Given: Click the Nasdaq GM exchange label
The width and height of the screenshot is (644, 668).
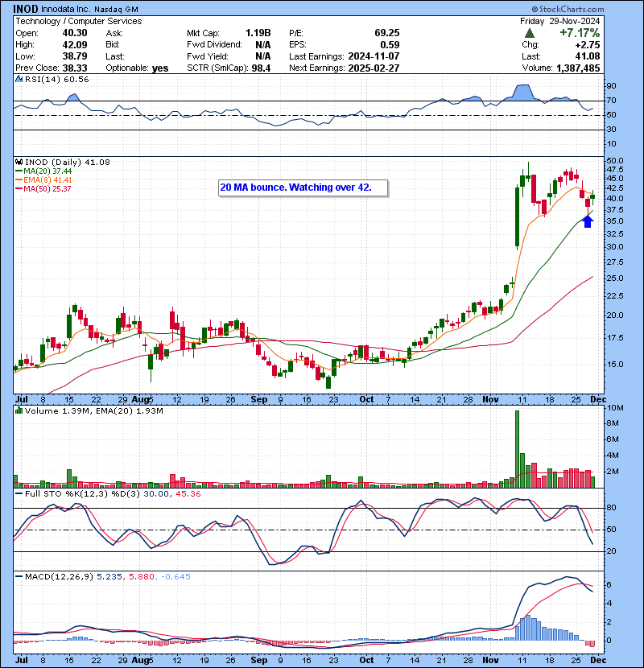Looking at the screenshot, I should 116,9.
